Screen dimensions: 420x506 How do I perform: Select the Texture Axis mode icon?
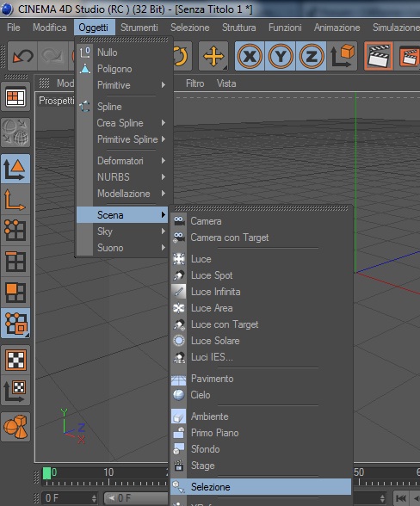[15, 391]
